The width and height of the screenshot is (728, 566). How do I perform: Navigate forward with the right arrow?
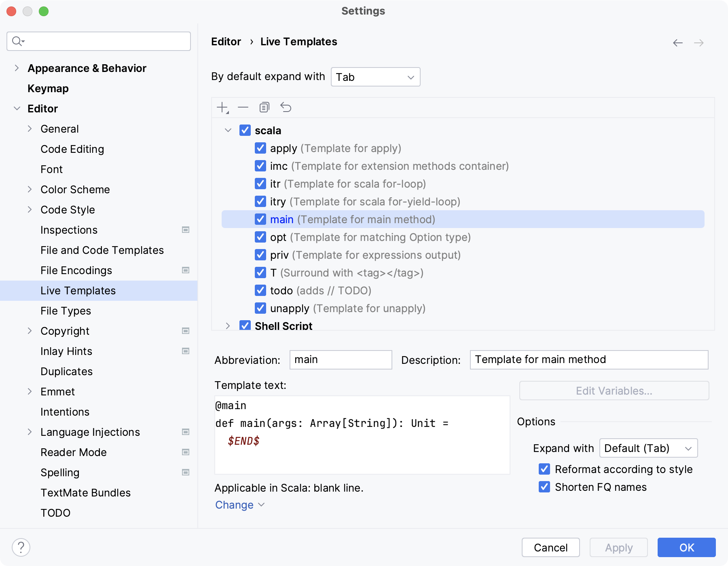(698, 42)
